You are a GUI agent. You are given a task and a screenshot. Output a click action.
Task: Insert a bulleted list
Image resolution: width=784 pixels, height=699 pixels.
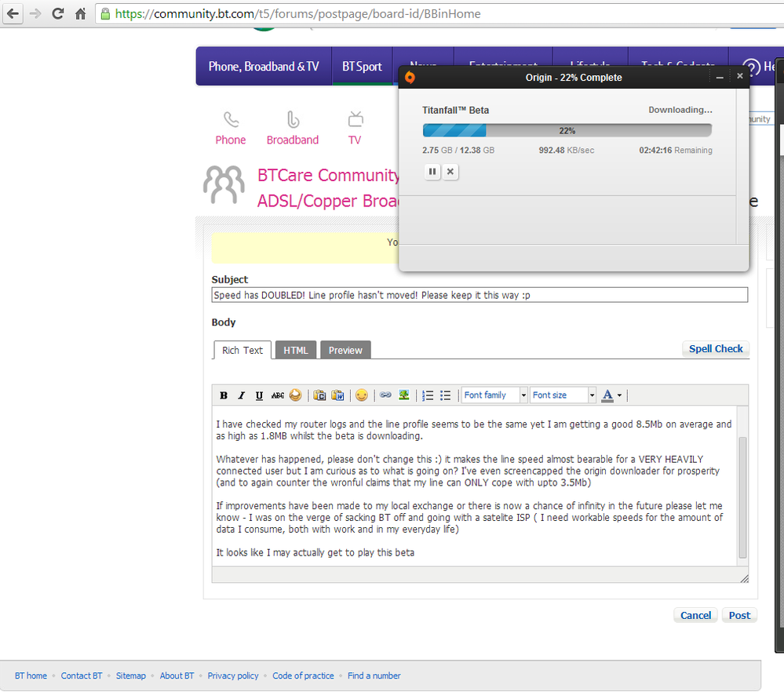pos(446,395)
